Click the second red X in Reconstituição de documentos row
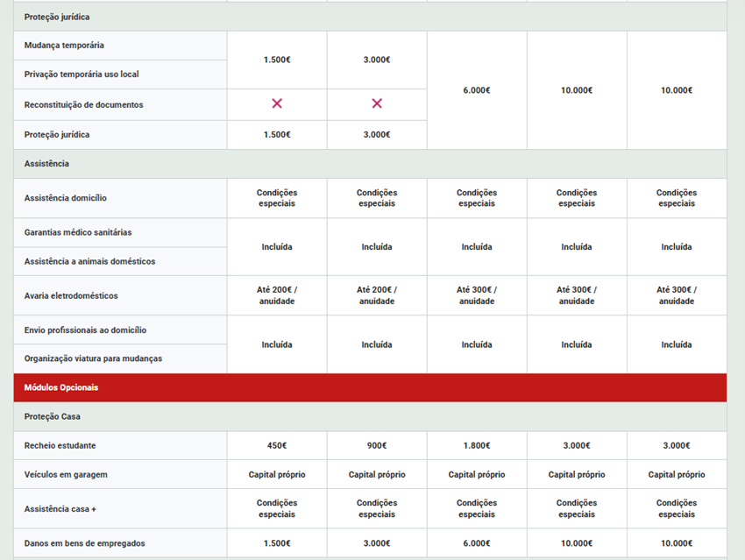745x560 pixels. click(377, 103)
